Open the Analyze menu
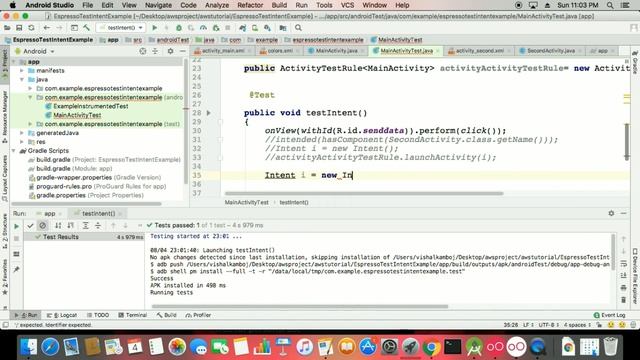The image size is (640, 360). click(217, 5)
